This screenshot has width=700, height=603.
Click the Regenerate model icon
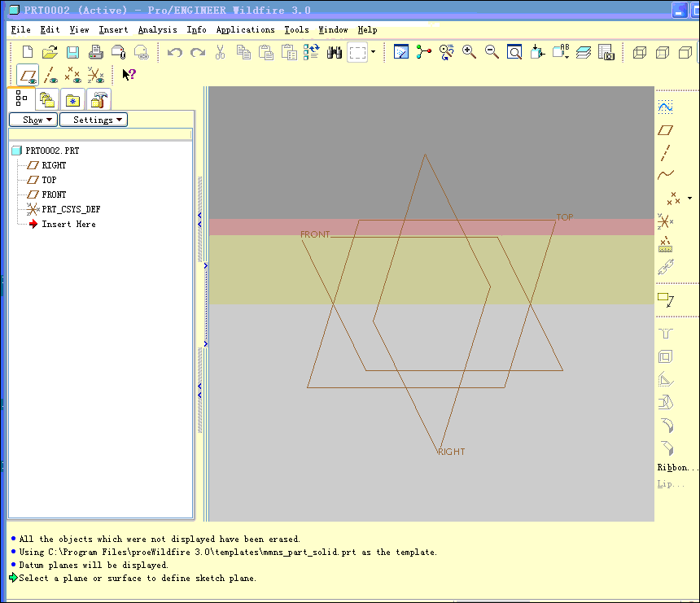[x=311, y=52]
